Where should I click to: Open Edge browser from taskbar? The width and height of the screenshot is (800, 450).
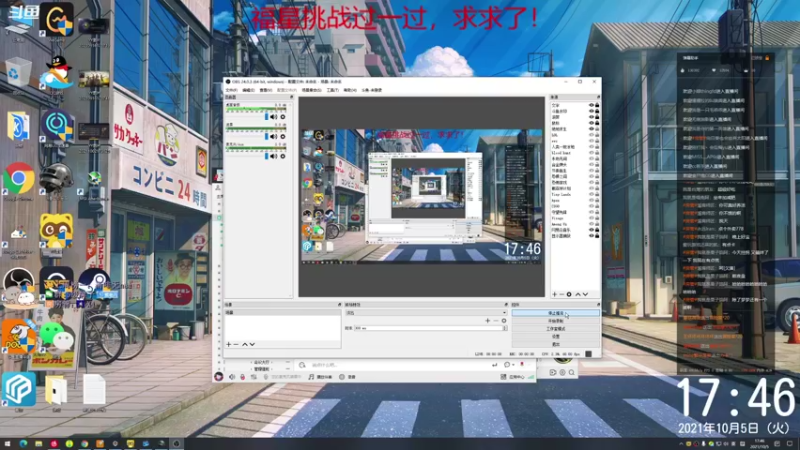click(23, 444)
